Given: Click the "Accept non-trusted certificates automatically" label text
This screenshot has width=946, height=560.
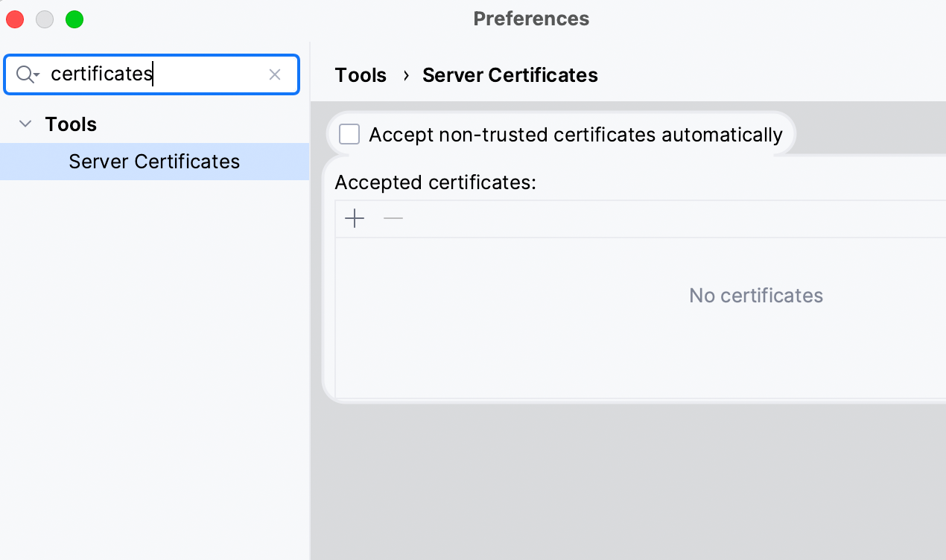Looking at the screenshot, I should pyautogui.click(x=575, y=135).
